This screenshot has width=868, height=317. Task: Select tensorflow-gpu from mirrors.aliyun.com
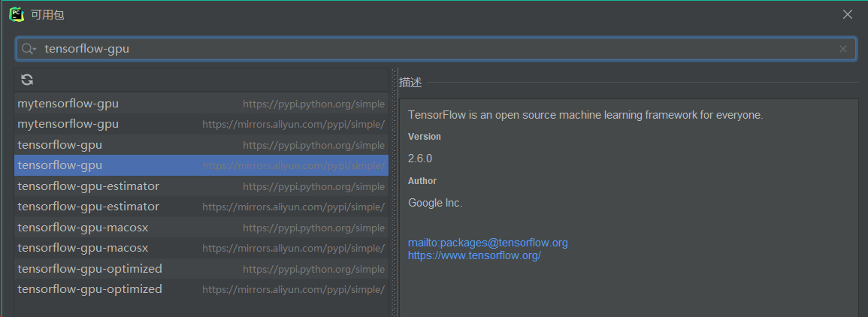click(x=201, y=165)
